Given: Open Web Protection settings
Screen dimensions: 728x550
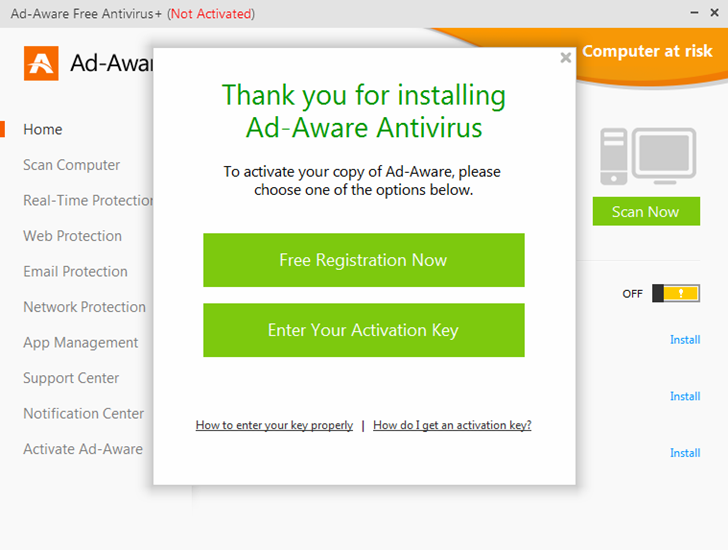Looking at the screenshot, I should [72, 236].
